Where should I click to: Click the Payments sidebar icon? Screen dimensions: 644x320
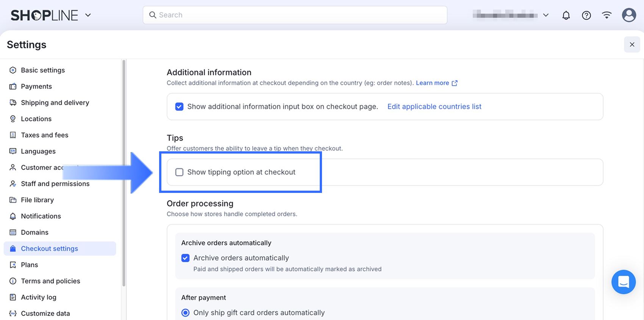pos(13,86)
